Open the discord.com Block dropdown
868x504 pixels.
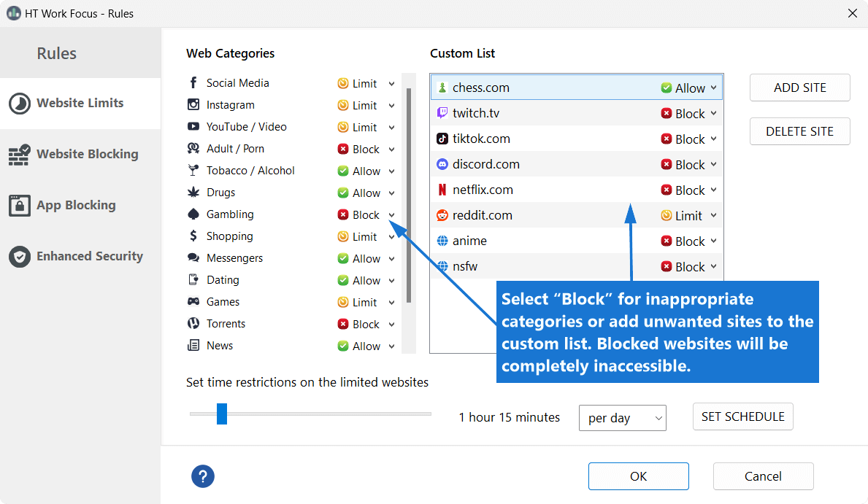[689, 165]
